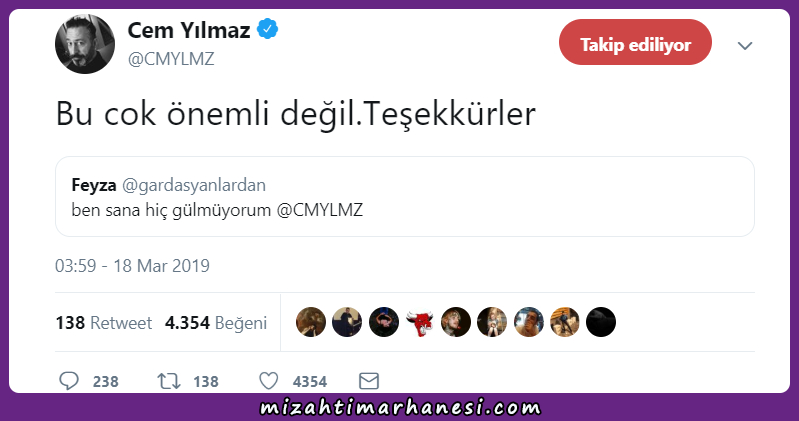Screen dimensions: 799x421
Task: Open the @CMYLMZ handle under Cem Yılmaz
Action: click(171, 59)
